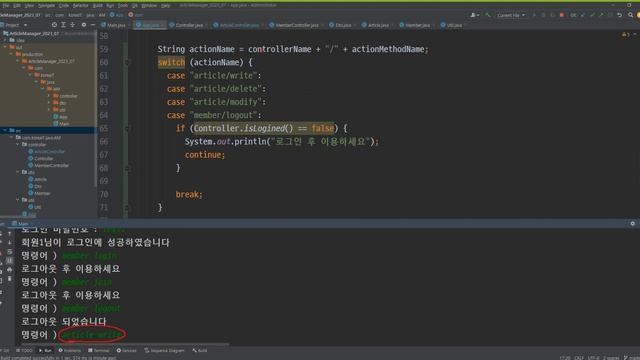
Task: Click the up stack trace arrow in Run panel
Action: tap(9, 233)
